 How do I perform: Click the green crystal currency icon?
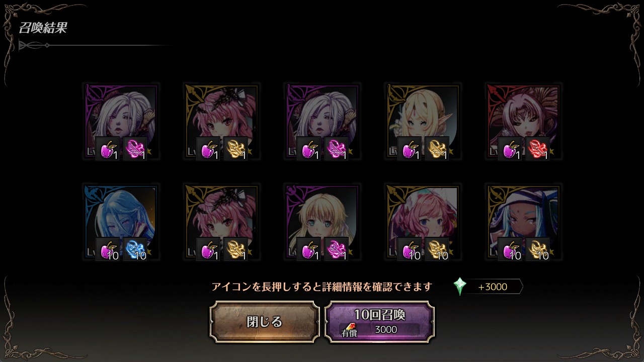pos(460,287)
